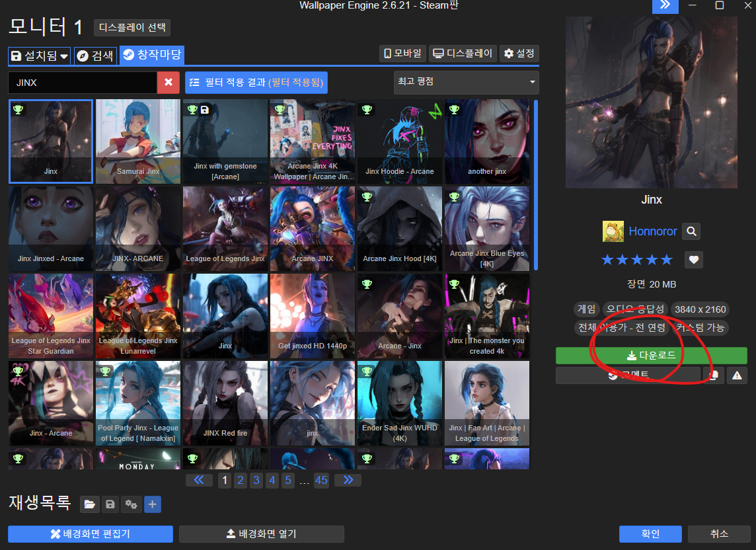Select the Jinx Hoodie - Arcane thumbnail
756x550 pixels.
click(x=400, y=141)
